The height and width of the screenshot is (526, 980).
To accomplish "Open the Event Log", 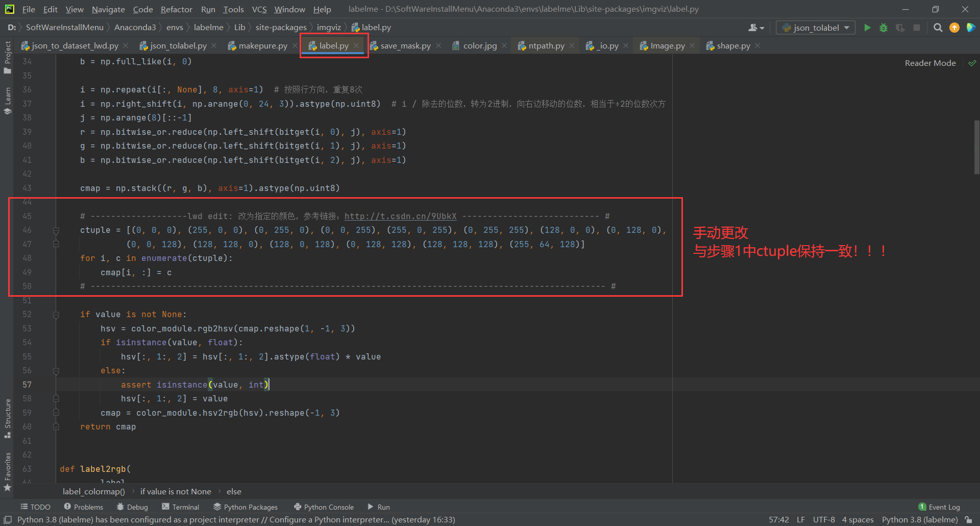I will click(x=939, y=507).
